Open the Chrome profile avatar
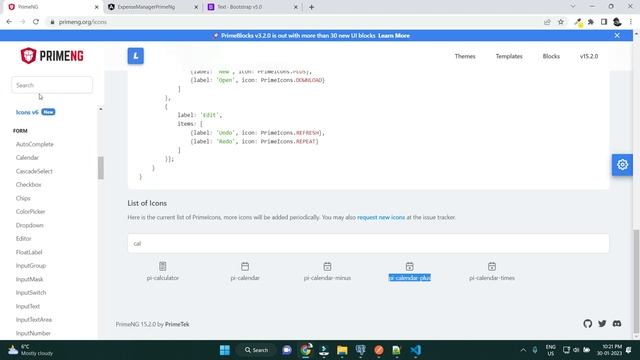This screenshot has height=360, width=640. 617,22
